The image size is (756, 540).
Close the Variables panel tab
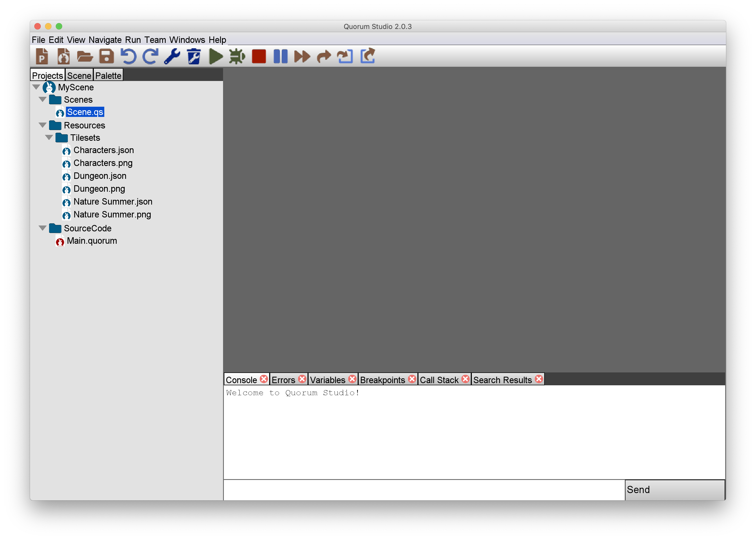pyautogui.click(x=351, y=380)
